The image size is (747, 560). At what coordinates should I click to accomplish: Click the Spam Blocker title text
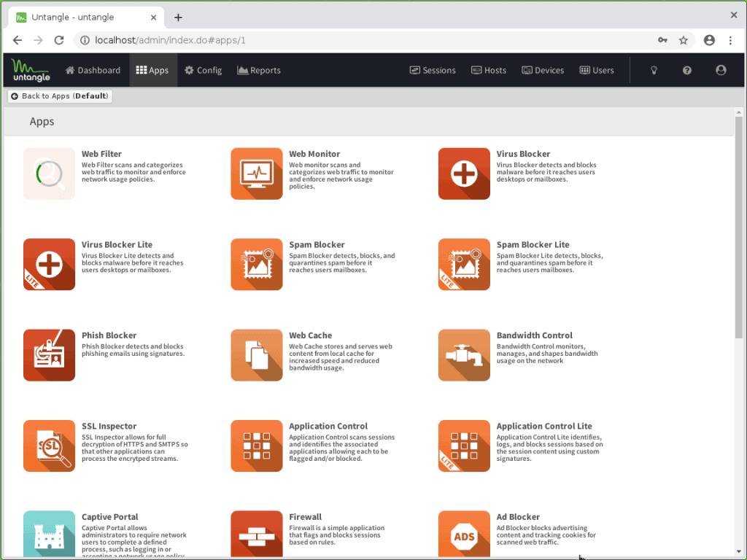[317, 245]
